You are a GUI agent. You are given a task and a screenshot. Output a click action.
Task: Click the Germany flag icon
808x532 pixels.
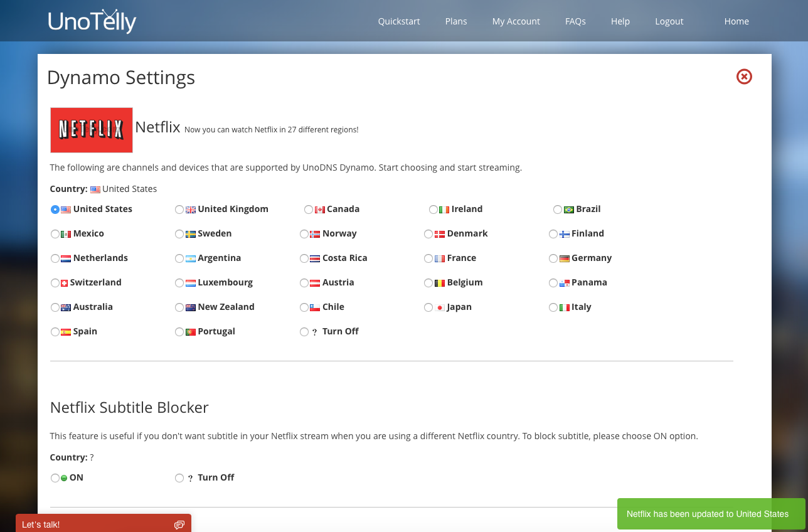[565, 258]
